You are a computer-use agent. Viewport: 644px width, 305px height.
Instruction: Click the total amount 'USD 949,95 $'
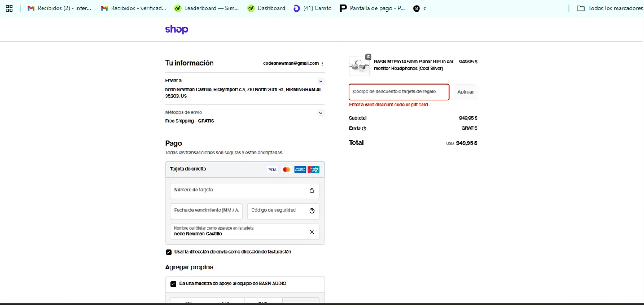[462, 143]
